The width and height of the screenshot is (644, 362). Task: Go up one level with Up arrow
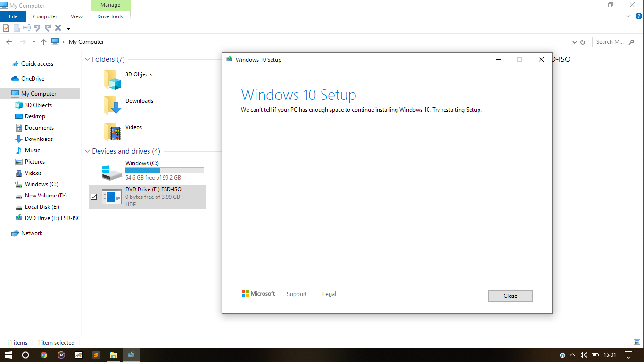44,42
